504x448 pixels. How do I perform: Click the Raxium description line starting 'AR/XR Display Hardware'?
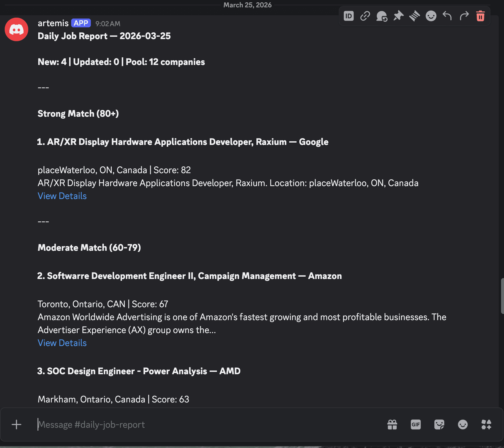(228, 183)
